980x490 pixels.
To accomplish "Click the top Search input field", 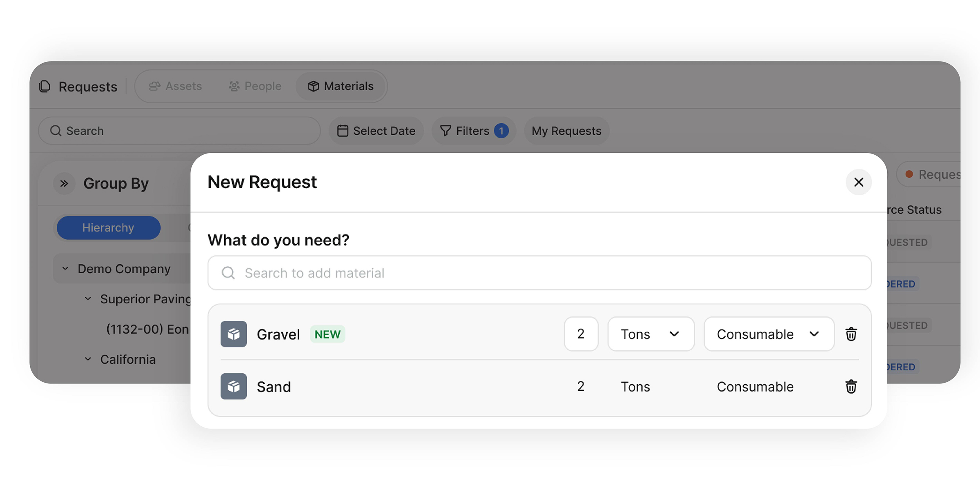I will pos(179,131).
